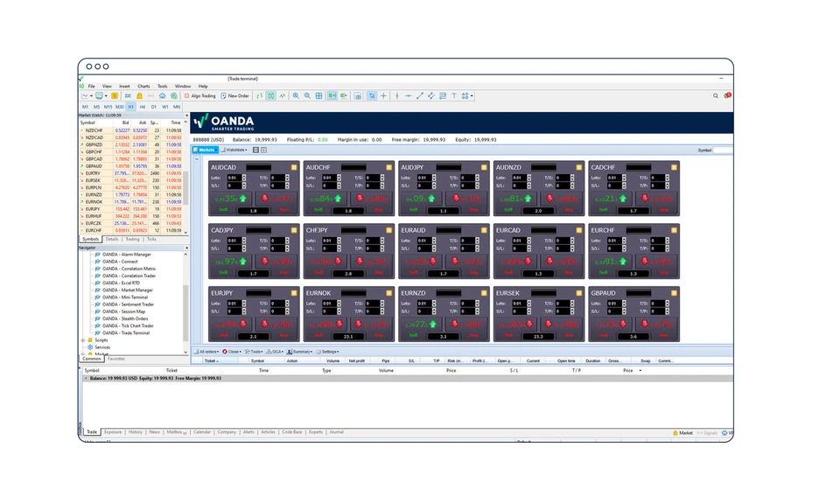Viewport: 819px width, 504px height.
Task: Draw a vertical line
Action: [x=397, y=96]
